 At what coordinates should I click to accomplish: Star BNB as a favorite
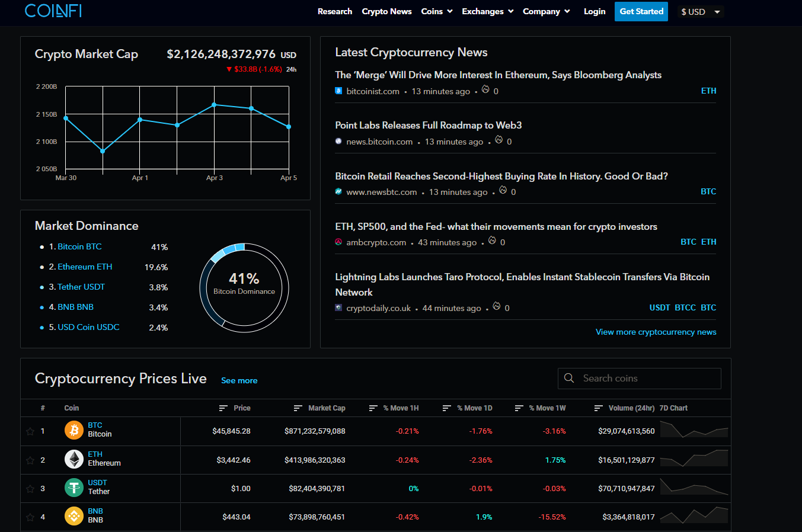point(30,517)
